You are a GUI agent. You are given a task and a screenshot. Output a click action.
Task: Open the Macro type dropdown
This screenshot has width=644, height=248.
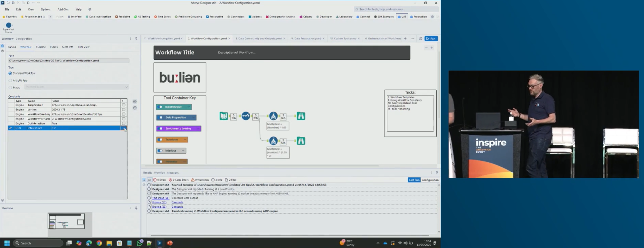tap(77, 87)
